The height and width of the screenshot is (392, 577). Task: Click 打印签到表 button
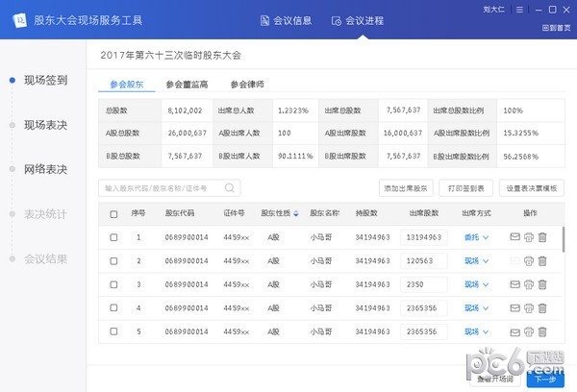(465, 188)
